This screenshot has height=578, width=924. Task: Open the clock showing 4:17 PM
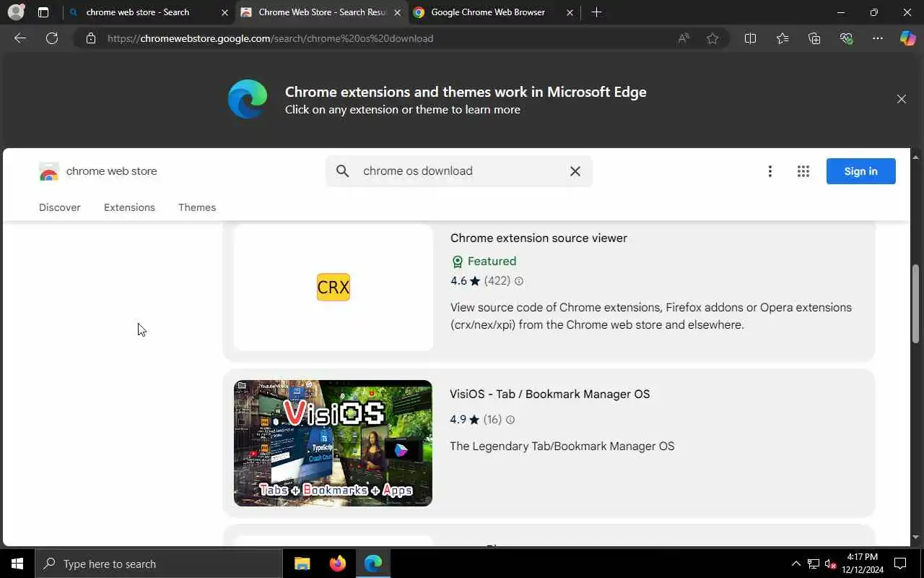(862, 564)
